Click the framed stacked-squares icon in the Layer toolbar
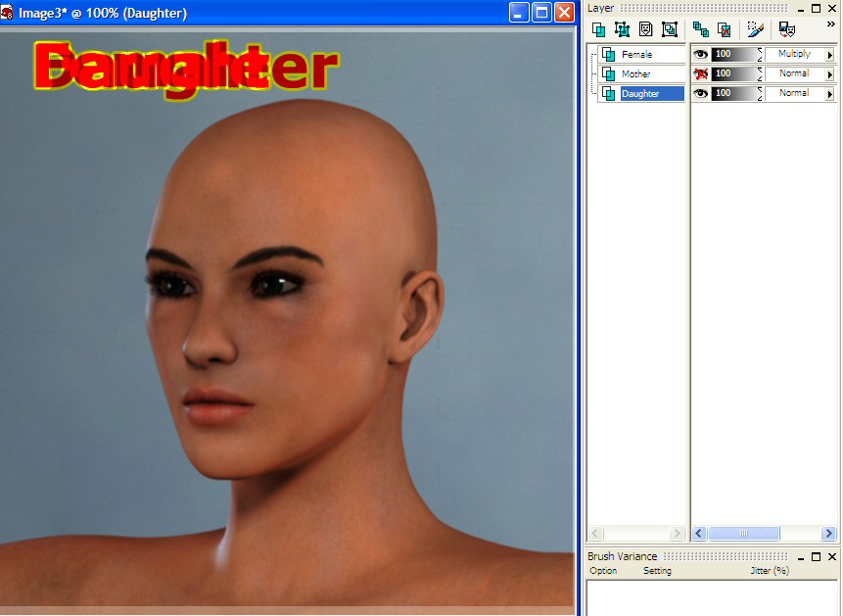This screenshot has height=616, width=843. pos(670,29)
